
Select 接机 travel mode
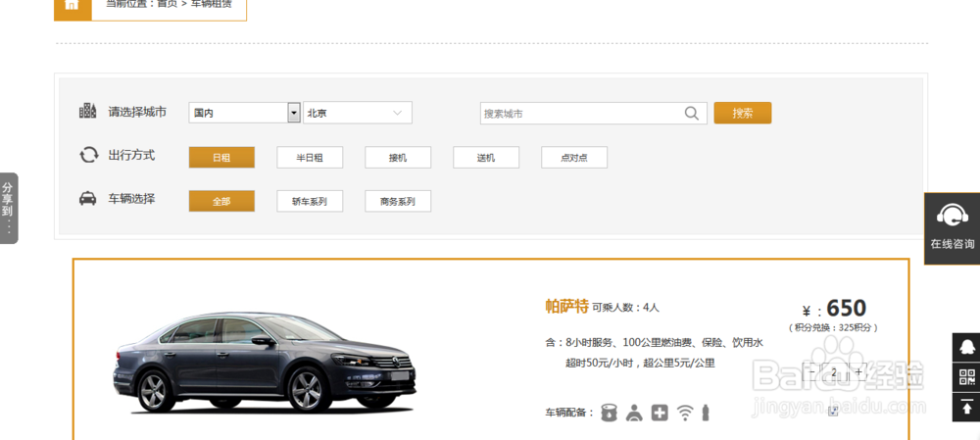coord(398,158)
